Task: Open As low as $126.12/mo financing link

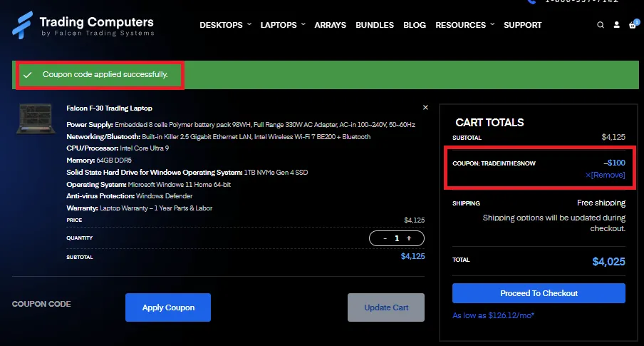Action: pyautogui.click(x=493, y=315)
